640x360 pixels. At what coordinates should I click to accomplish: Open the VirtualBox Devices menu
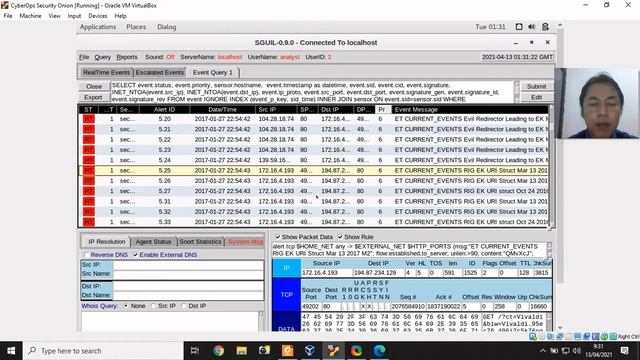tap(98, 16)
